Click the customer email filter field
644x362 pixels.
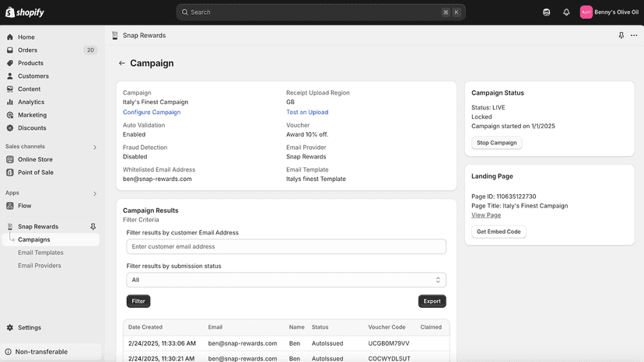click(286, 247)
